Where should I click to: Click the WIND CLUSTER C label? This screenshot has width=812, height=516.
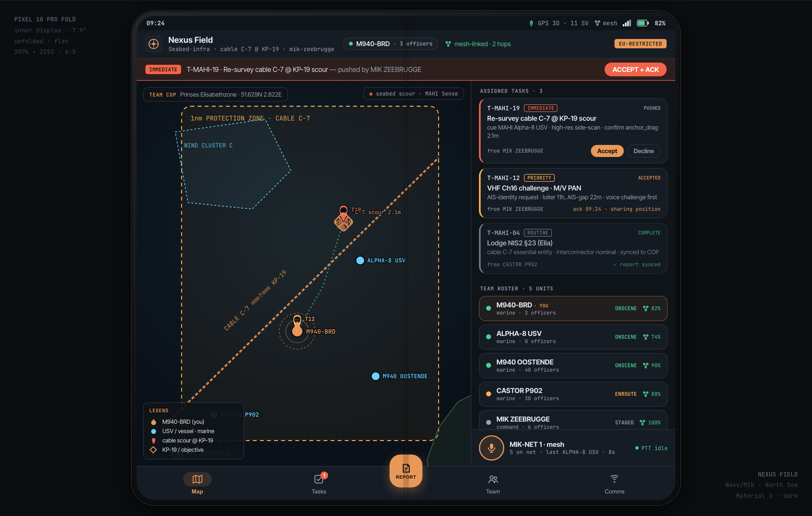click(x=208, y=145)
